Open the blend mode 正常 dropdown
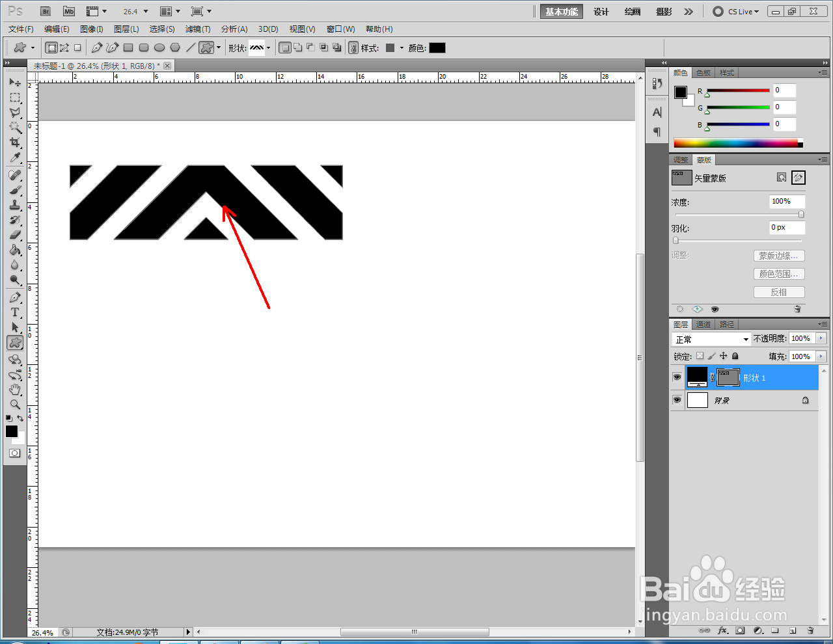The width and height of the screenshot is (833, 644). 711,339
